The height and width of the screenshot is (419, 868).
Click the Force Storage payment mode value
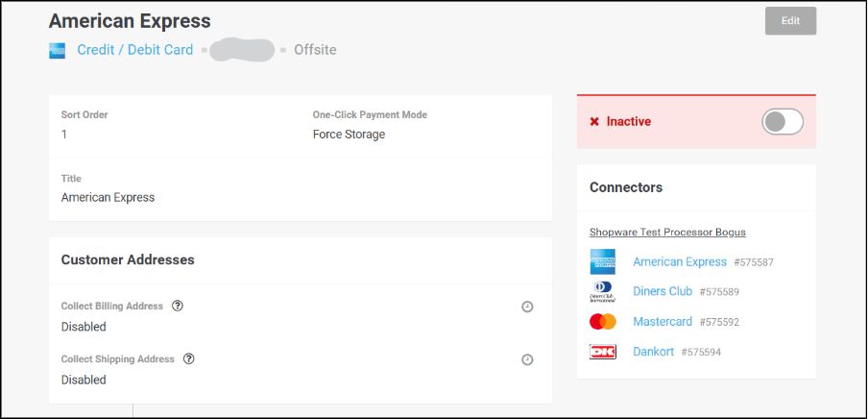pos(349,135)
